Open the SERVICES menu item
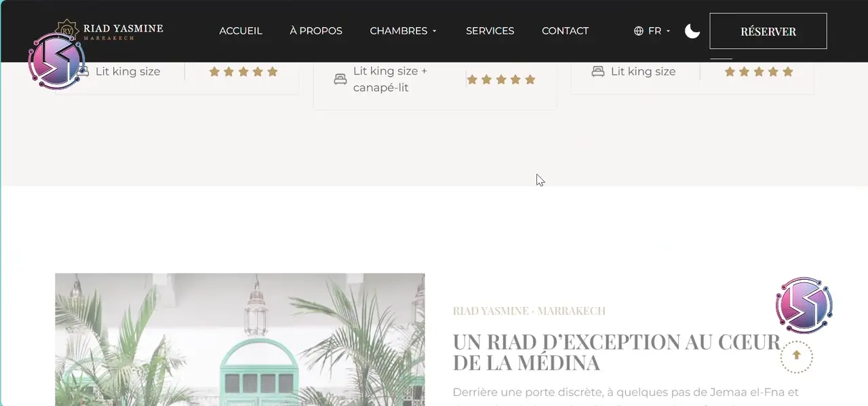The width and height of the screenshot is (868, 406). coord(490,31)
